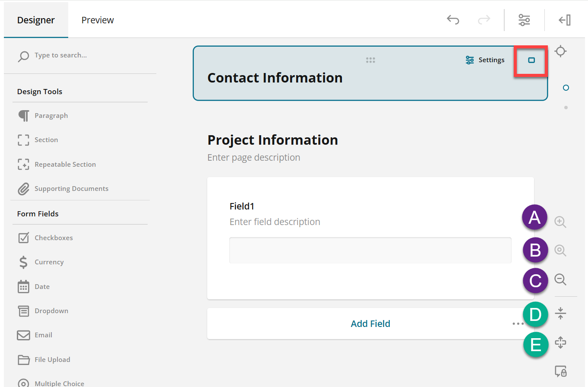Open the Preview tab

point(98,20)
